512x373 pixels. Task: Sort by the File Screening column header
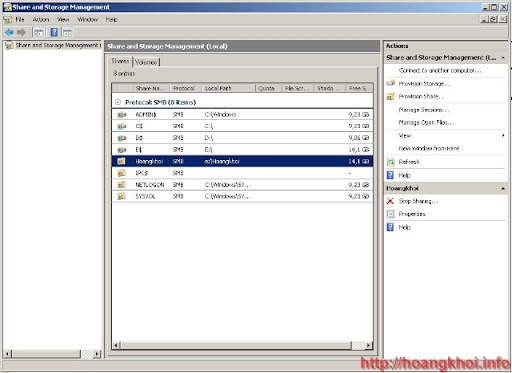(x=298, y=88)
